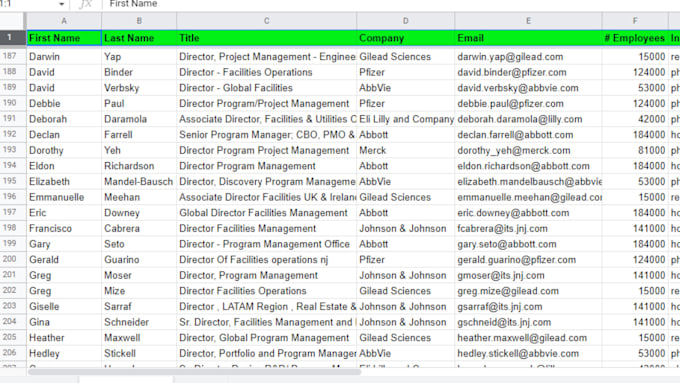Select row header 187
This screenshot has height=383, width=680.
tap(13, 56)
